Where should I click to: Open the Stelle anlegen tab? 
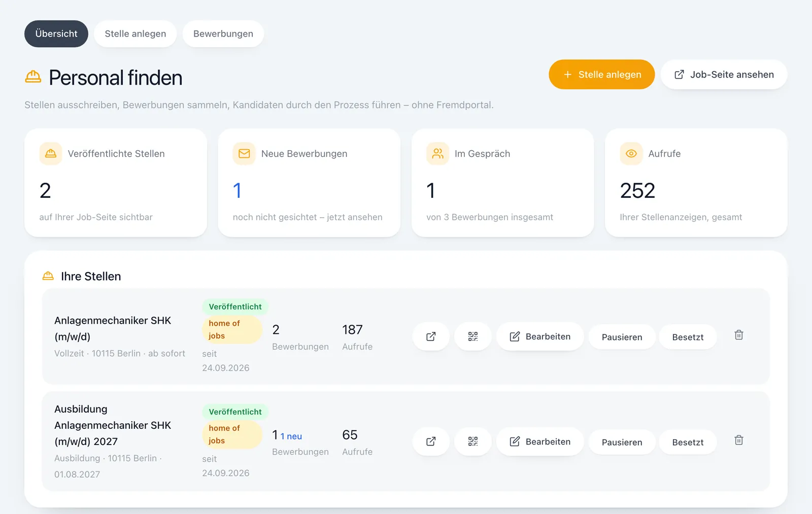(x=136, y=33)
